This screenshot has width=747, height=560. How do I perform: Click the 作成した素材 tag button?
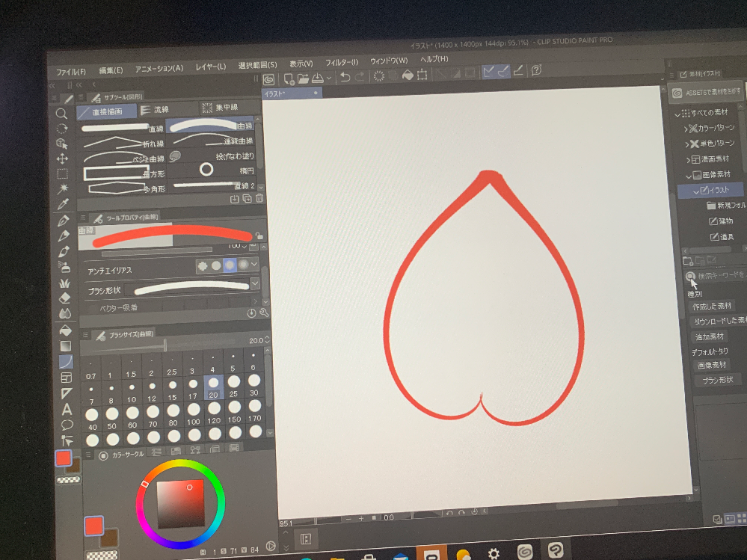[712, 307]
